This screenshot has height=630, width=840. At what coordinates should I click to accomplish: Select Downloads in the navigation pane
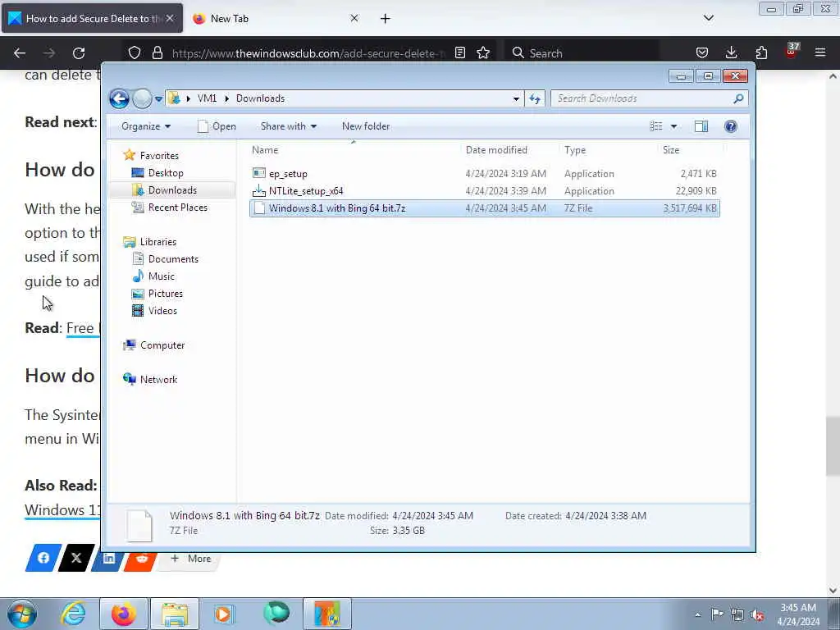click(172, 190)
